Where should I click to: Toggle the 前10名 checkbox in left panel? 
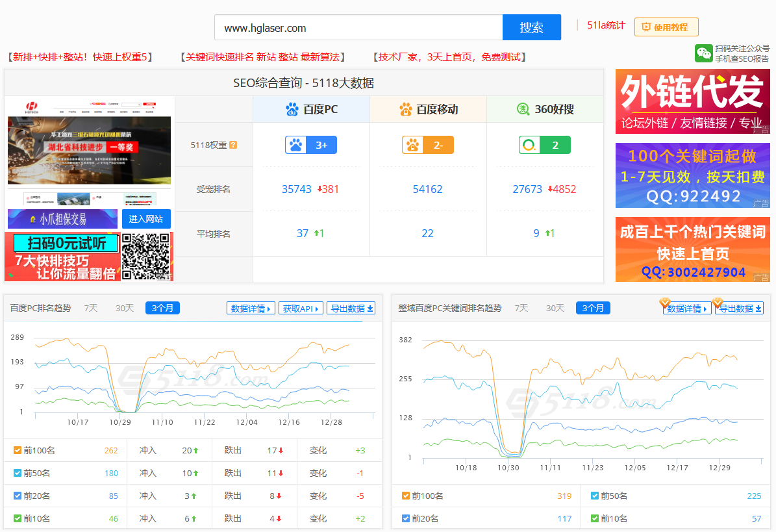18,518
